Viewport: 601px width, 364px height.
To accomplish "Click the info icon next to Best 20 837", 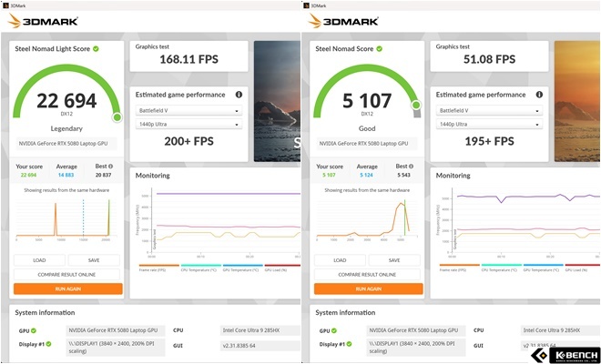I will [x=111, y=167].
